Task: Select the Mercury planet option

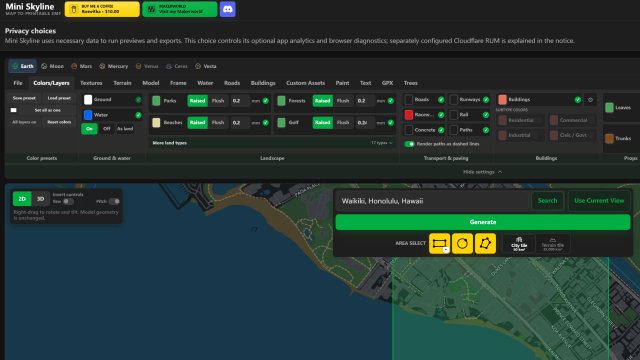Action: pyautogui.click(x=113, y=66)
